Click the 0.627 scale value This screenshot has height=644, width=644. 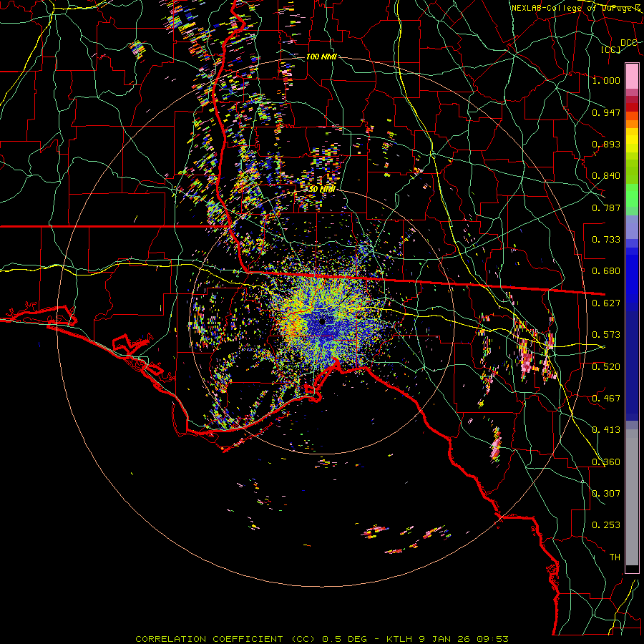(606, 303)
